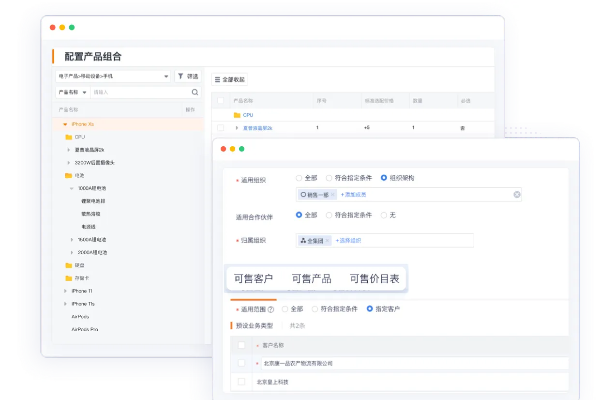Expand the iPhone 11s tree node
Viewport: 600px width, 400px height.
(x=65, y=304)
